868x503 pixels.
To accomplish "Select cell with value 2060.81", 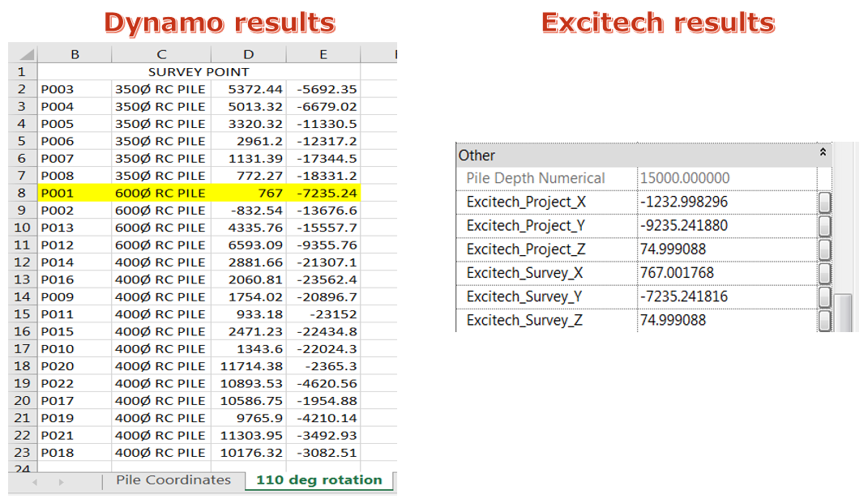I will [249, 279].
